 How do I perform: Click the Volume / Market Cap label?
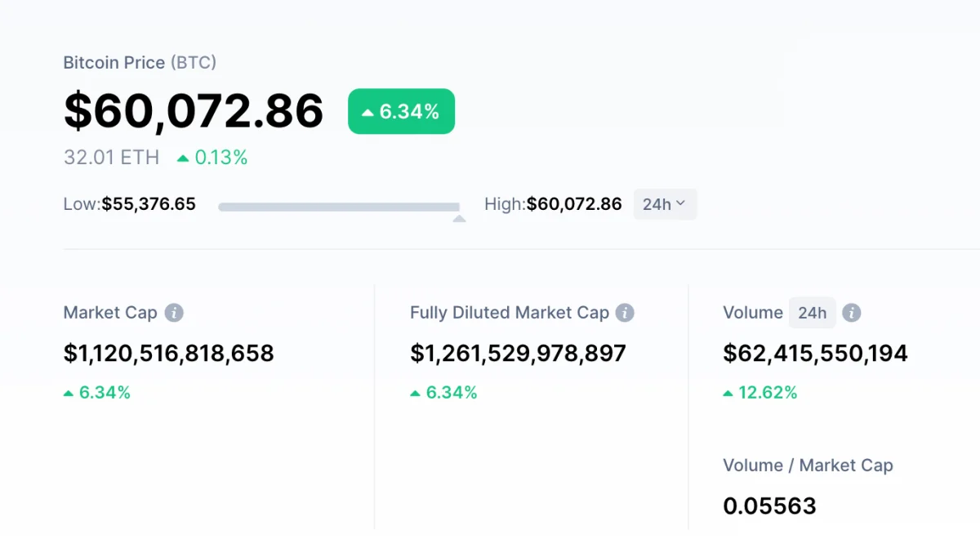coord(808,466)
